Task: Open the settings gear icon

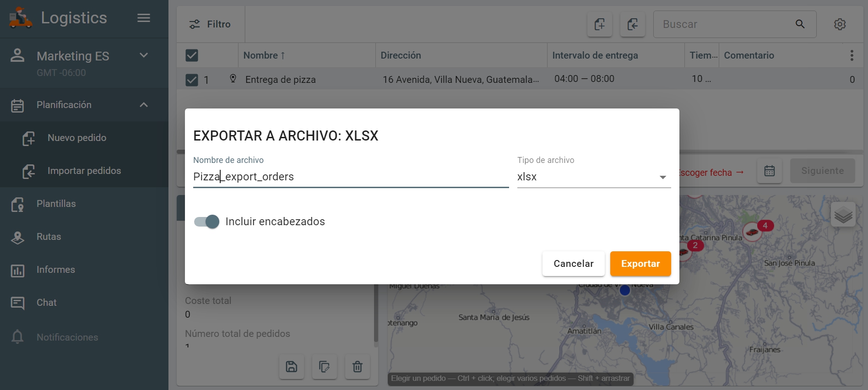Action: click(840, 24)
